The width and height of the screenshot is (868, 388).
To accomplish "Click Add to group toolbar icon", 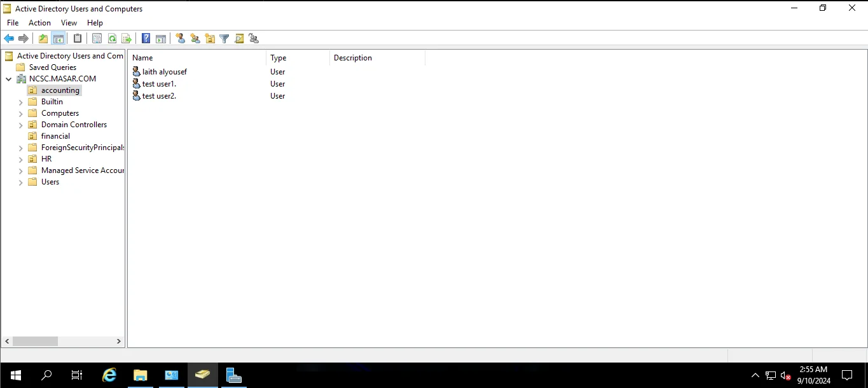I will [x=254, y=39].
